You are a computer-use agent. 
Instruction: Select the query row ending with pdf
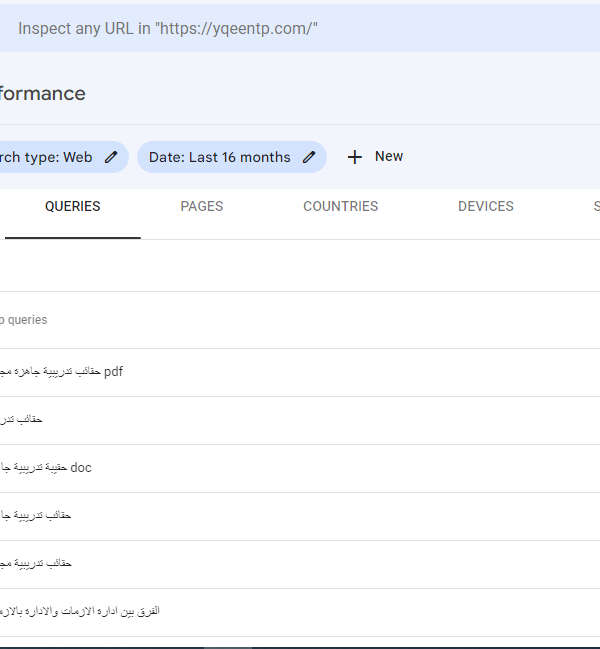tap(300, 373)
